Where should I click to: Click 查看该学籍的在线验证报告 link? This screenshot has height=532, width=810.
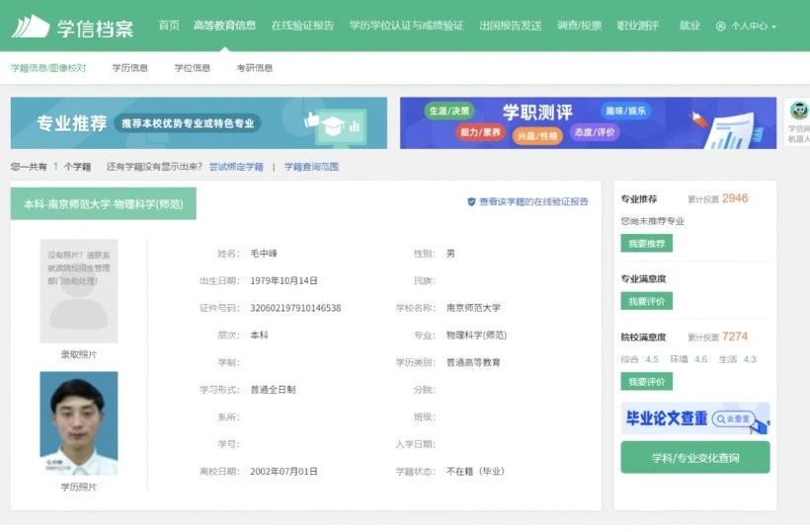tap(533, 201)
